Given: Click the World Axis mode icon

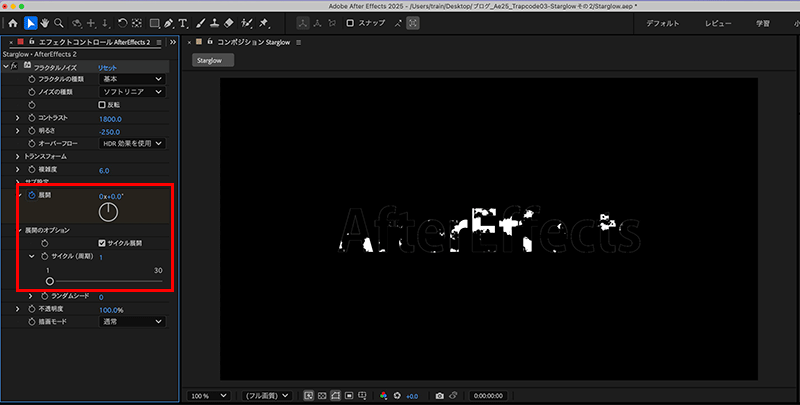Looking at the screenshot, I should coord(318,23).
